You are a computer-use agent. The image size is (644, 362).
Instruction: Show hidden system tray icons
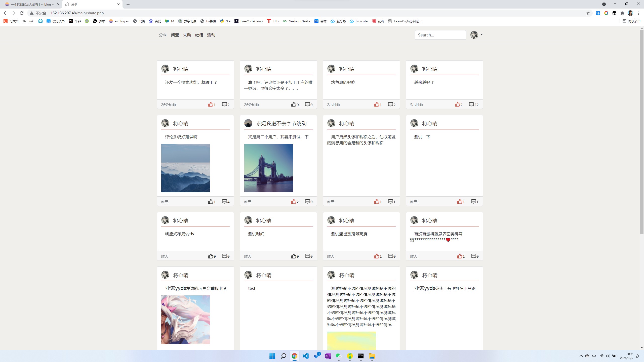pos(581,356)
